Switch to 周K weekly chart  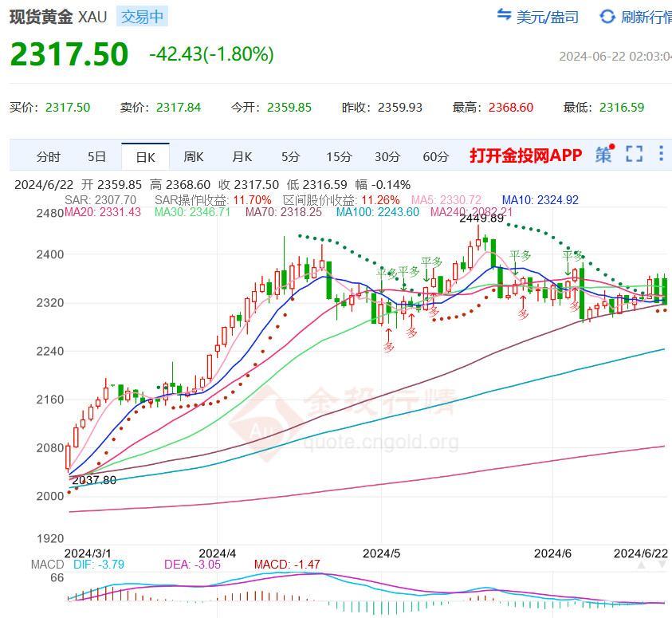click(x=194, y=156)
